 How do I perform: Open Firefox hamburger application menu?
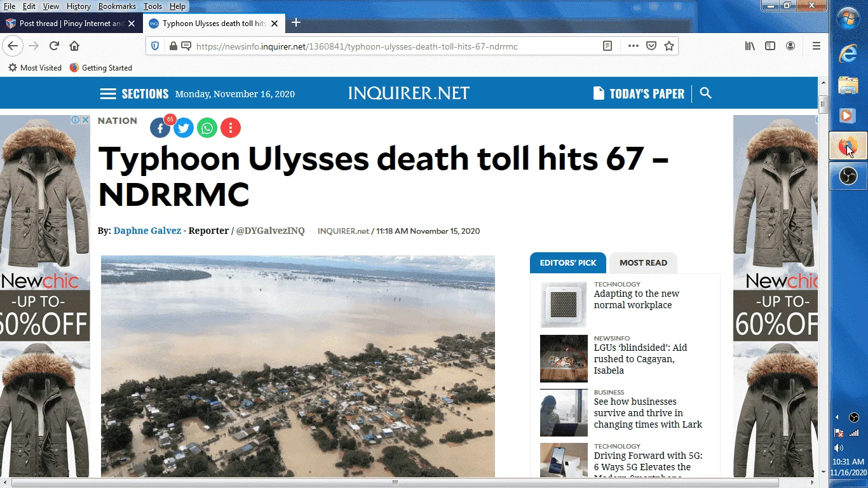click(x=817, y=46)
